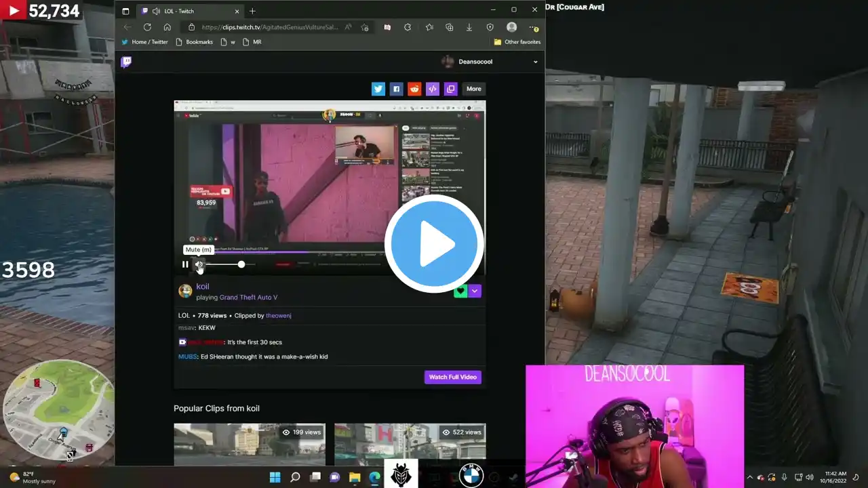Mute the clip audio
The width and height of the screenshot is (868, 488).
tap(199, 264)
